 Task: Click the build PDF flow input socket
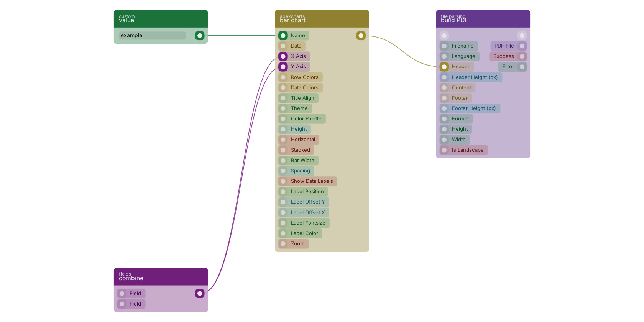pos(444,36)
